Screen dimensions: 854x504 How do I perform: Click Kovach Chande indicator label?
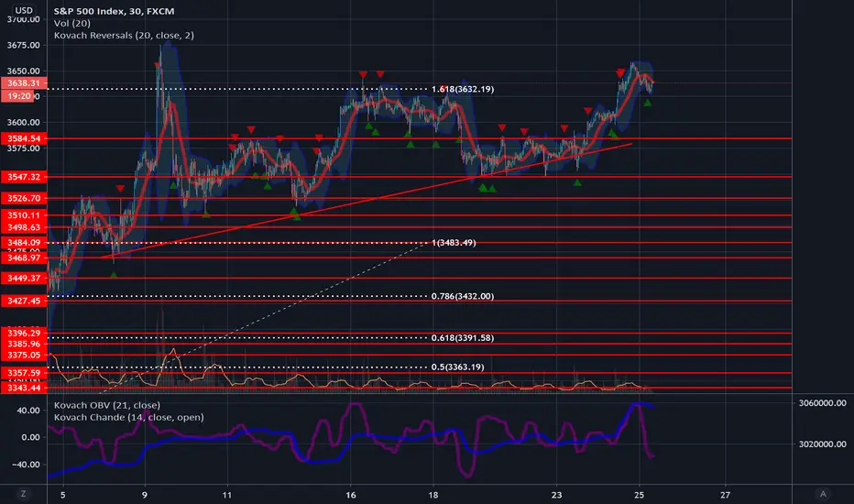pyautogui.click(x=128, y=417)
